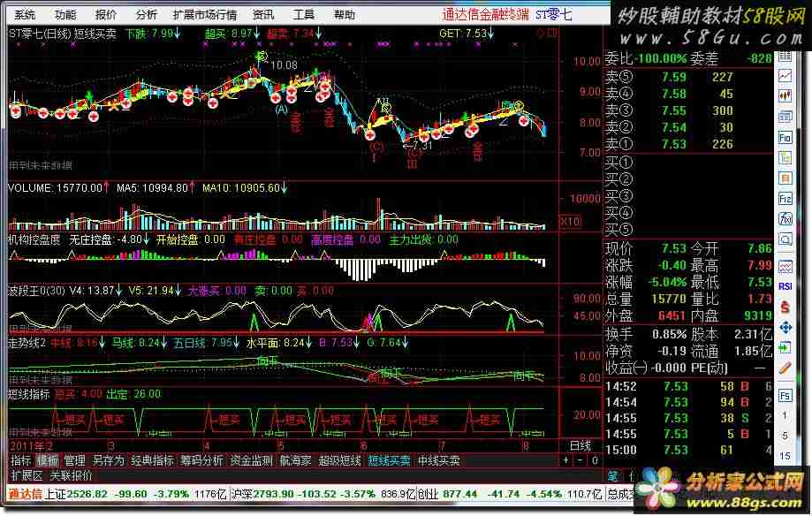Select the candlestick chart icon in sidebar
This screenshot has height=516, width=812.
pyautogui.click(x=785, y=95)
